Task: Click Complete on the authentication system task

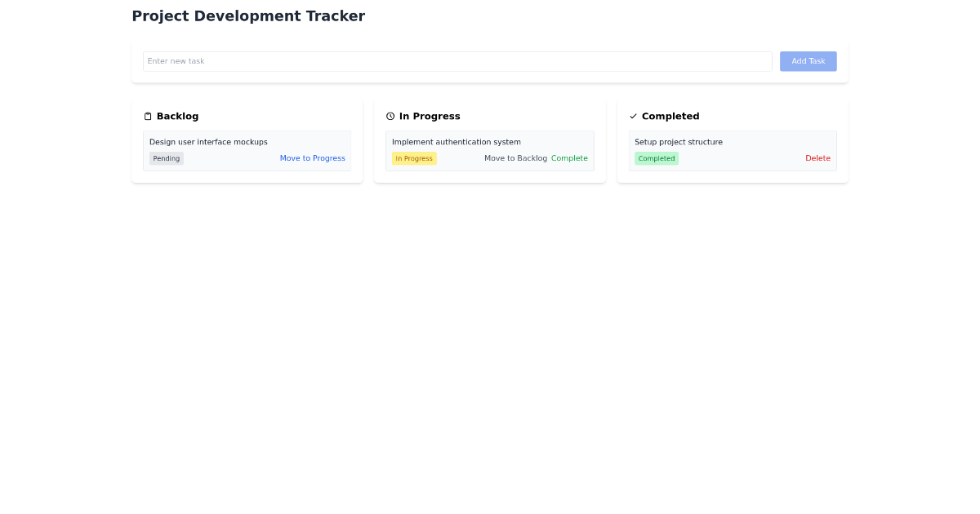Action: point(569,157)
